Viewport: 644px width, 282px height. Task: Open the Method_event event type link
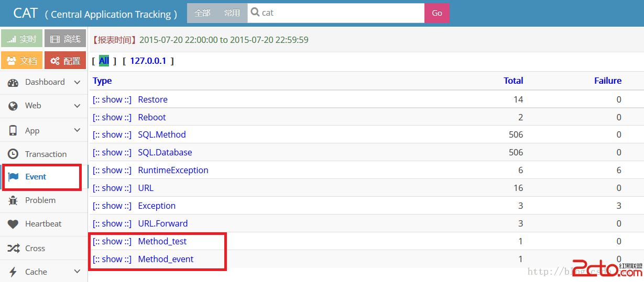[x=166, y=259]
